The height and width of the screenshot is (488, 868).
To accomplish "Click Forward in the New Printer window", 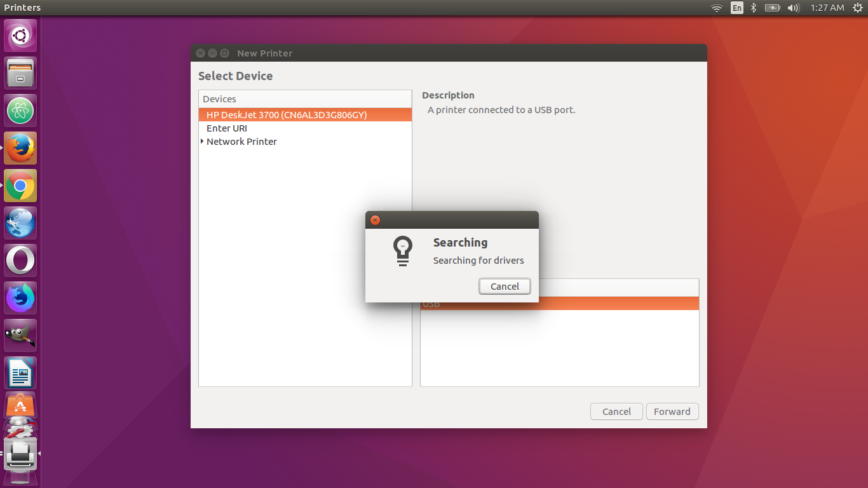I will coord(672,412).
